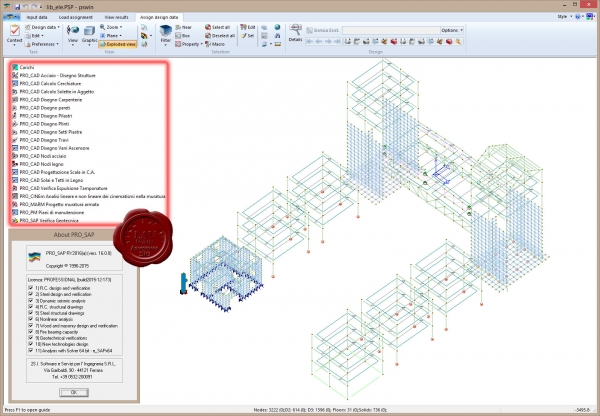
Task: Click the Edit tool beside Select all
Action: coord(248,28)
